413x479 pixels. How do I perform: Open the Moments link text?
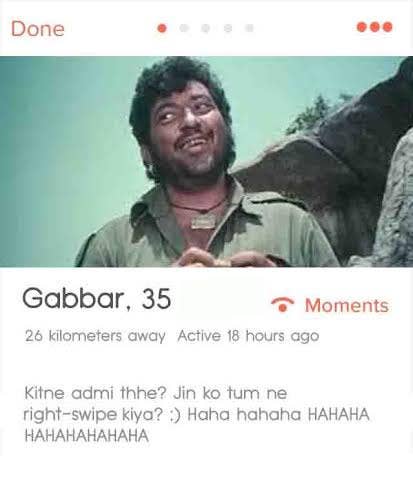347,305
